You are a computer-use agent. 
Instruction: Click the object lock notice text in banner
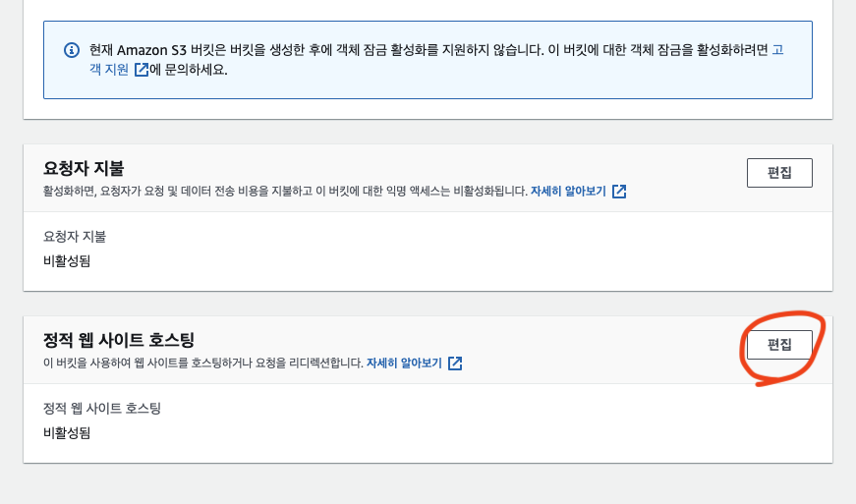[x=393, y=49]
